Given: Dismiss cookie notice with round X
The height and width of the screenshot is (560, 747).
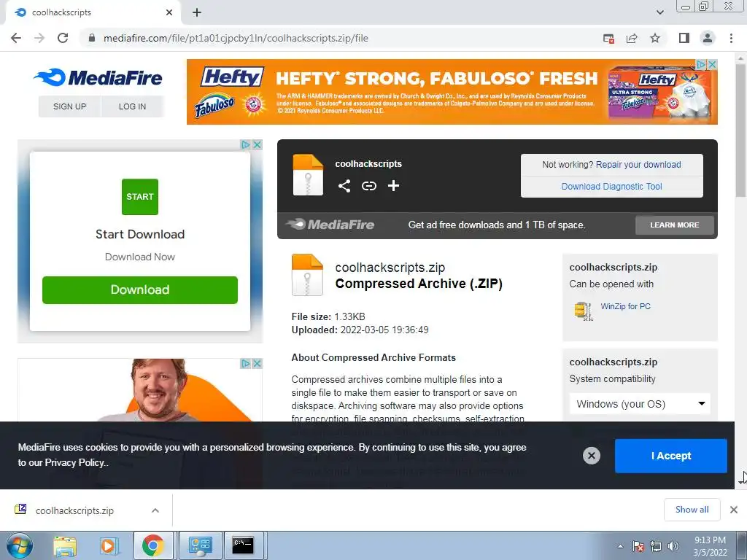Looking at the screenshot, I should coord(591,456).
